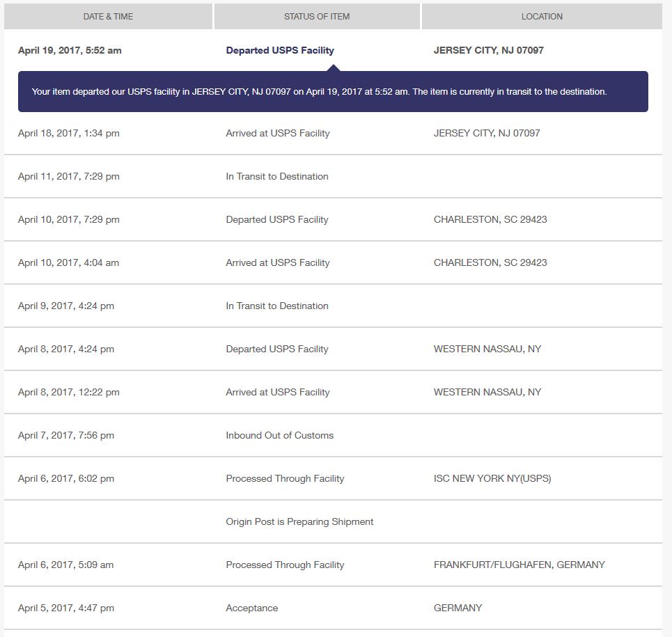Click the Inbound Out of Customs status

tap(279, 435)
